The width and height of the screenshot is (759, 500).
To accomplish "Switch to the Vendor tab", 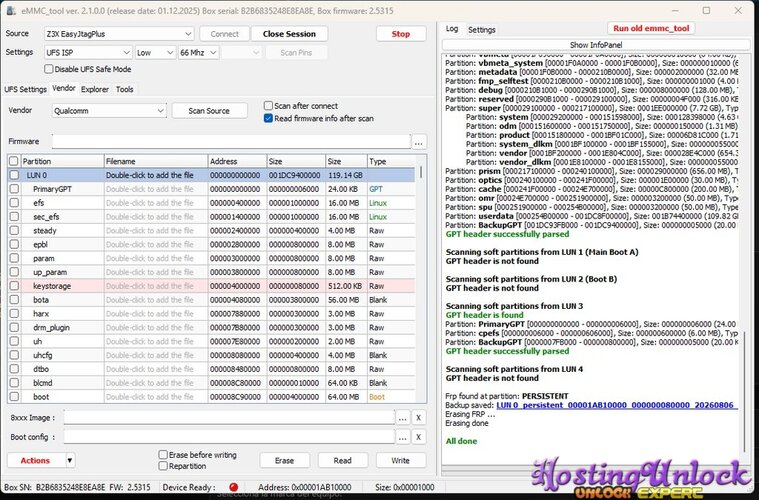I will pyautogui.click(x=64, y=88).
